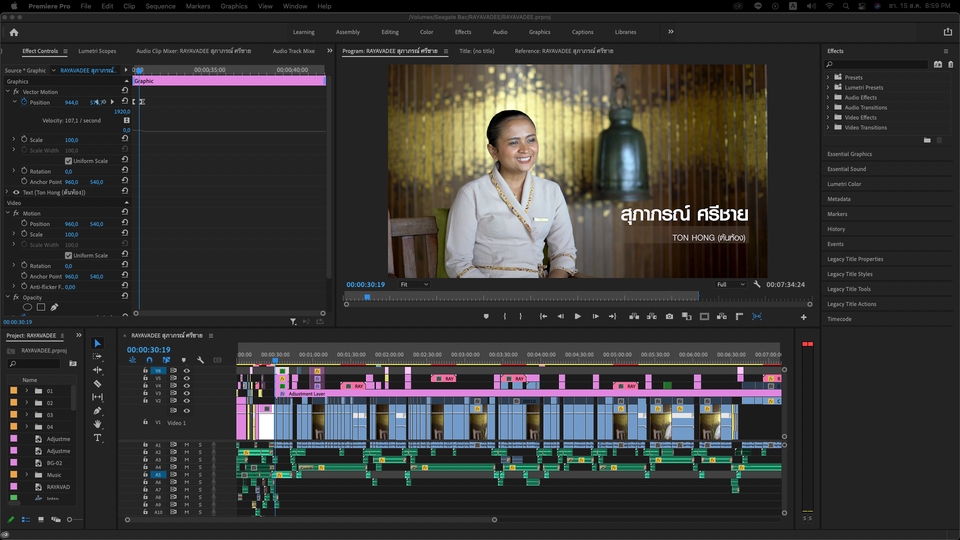Select the Type tool

pyautogui.click(x=97, y=438)
